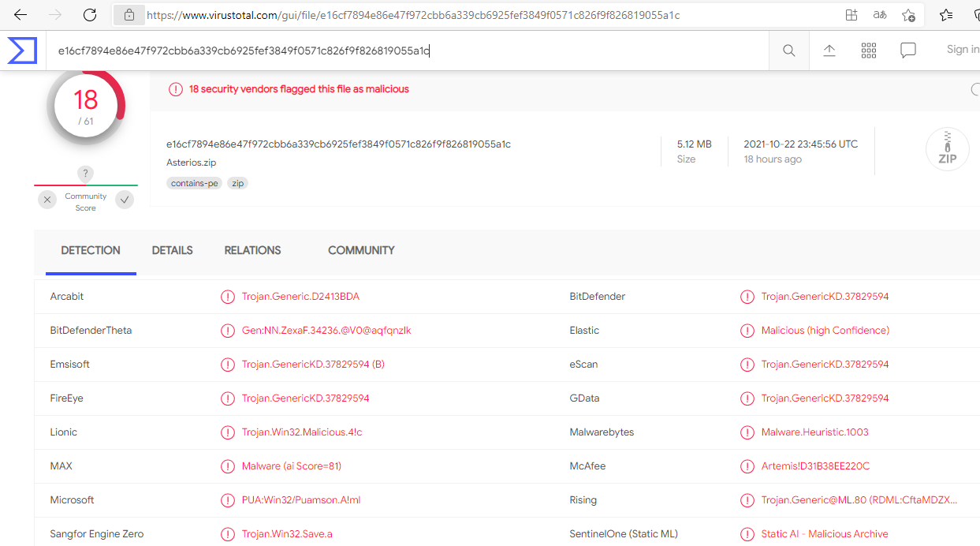Click the alert icon beside Arcabit detection
The width and height of the screenshot is (980, 546).
point(228,297)
